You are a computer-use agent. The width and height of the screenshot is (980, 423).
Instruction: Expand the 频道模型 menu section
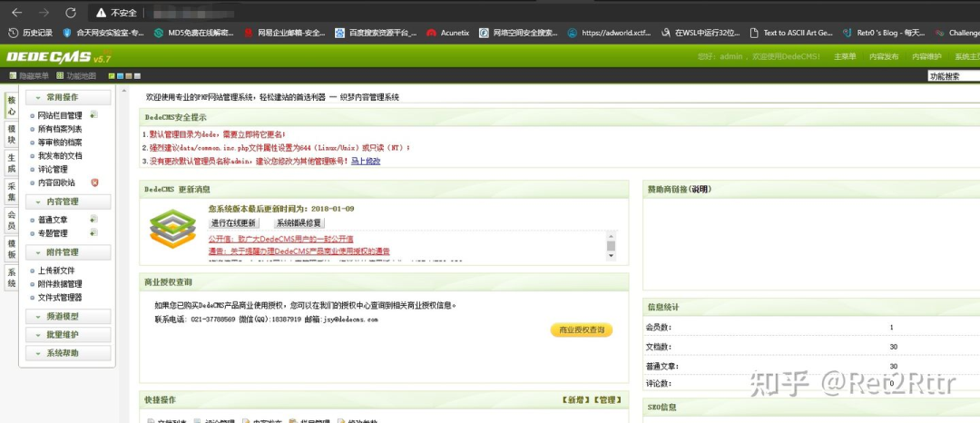click(68, 317)
